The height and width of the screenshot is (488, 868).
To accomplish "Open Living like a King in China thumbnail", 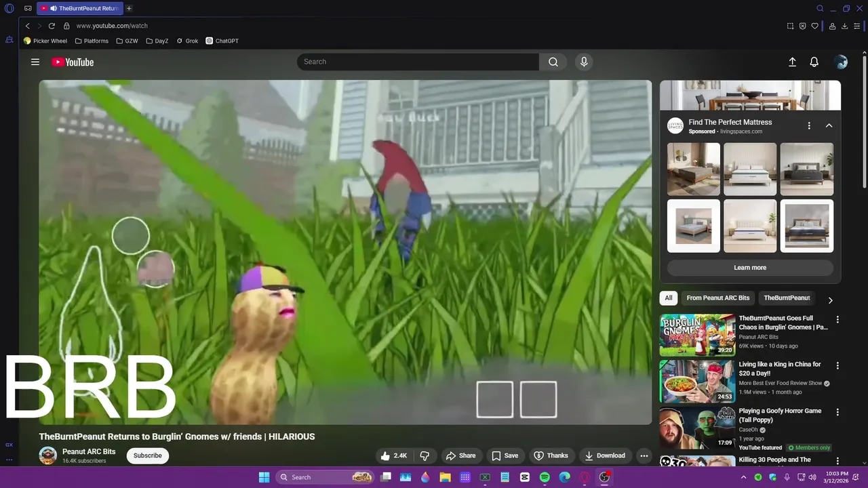I will [697, 382].
